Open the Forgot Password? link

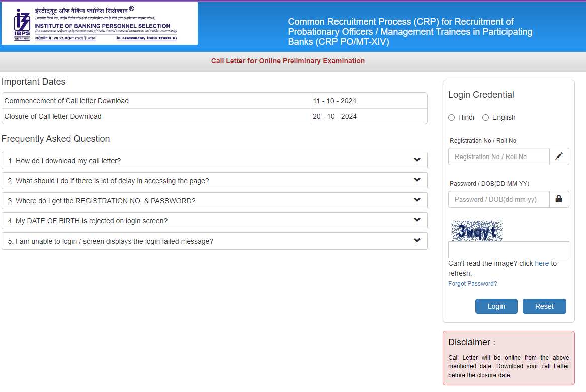[472, 283]
